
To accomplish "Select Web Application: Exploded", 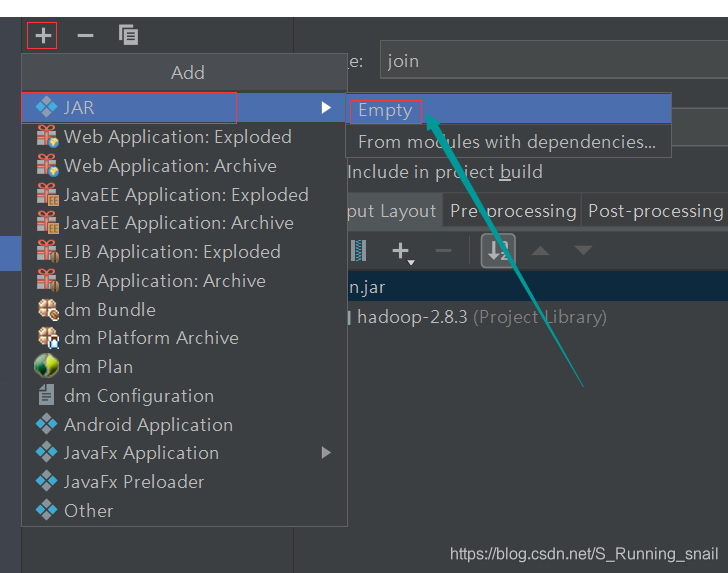I will (x=184, y=137).
